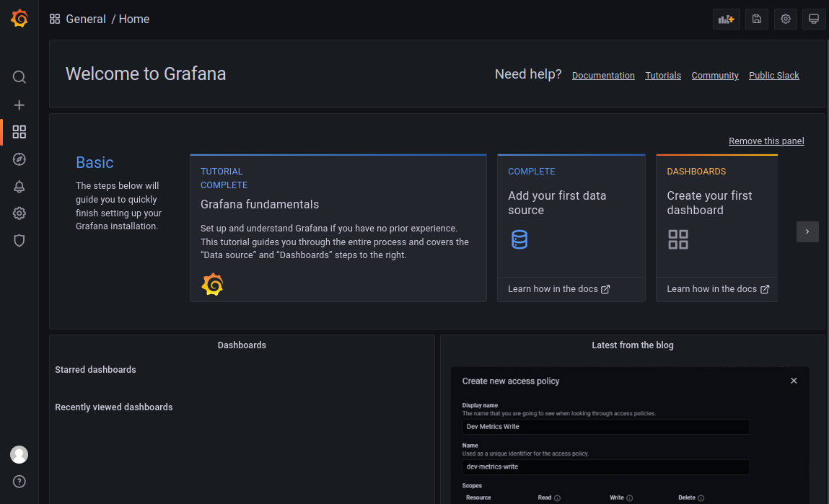Open the Configuration gear in sidebar

pos(19,213)
